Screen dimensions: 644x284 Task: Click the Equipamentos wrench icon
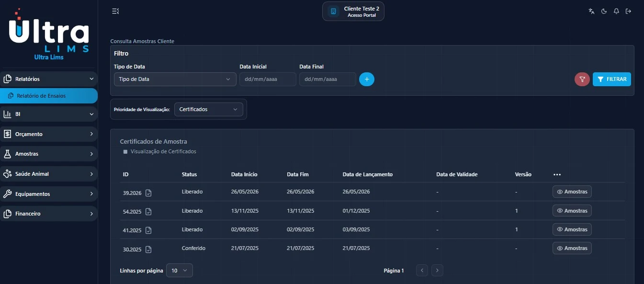[x=7, y=194]
